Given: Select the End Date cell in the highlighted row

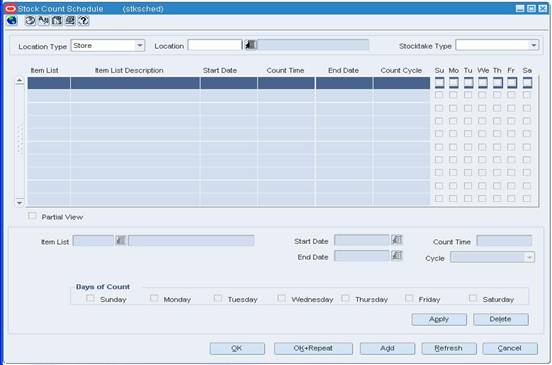Looking at the screenshot, I should click(x=344, y=83).
